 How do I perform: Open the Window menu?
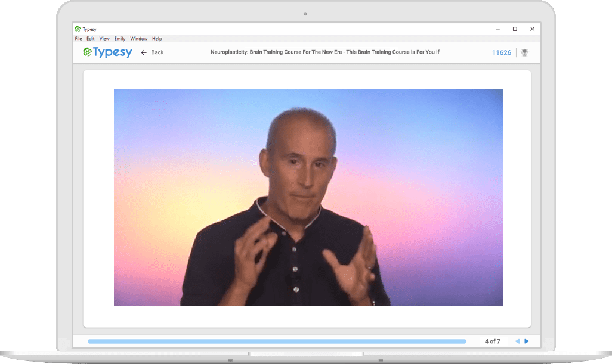pos(139,39)
